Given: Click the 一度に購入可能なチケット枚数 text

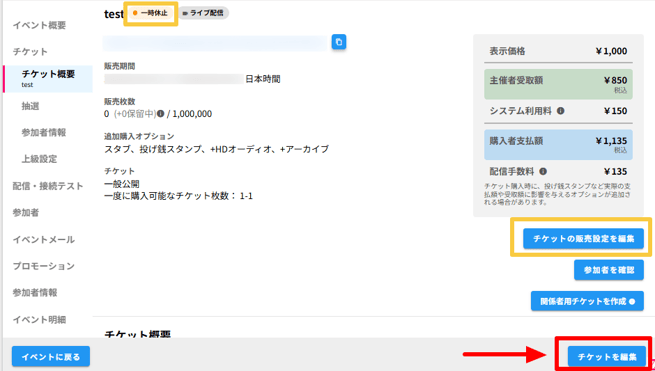Looking at the screenshot, I should coord(178,196).
